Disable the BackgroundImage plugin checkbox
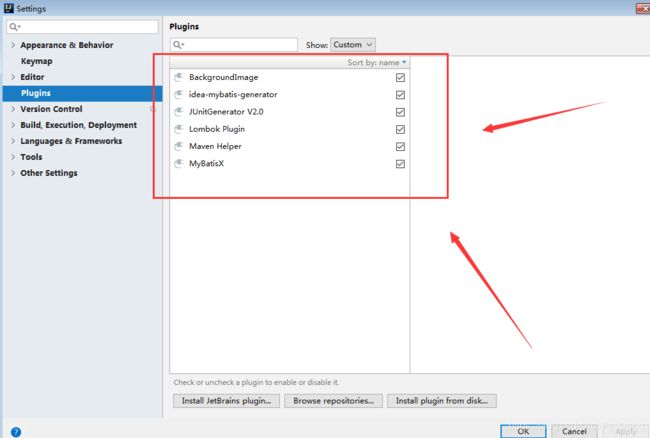 coord(400,77)
